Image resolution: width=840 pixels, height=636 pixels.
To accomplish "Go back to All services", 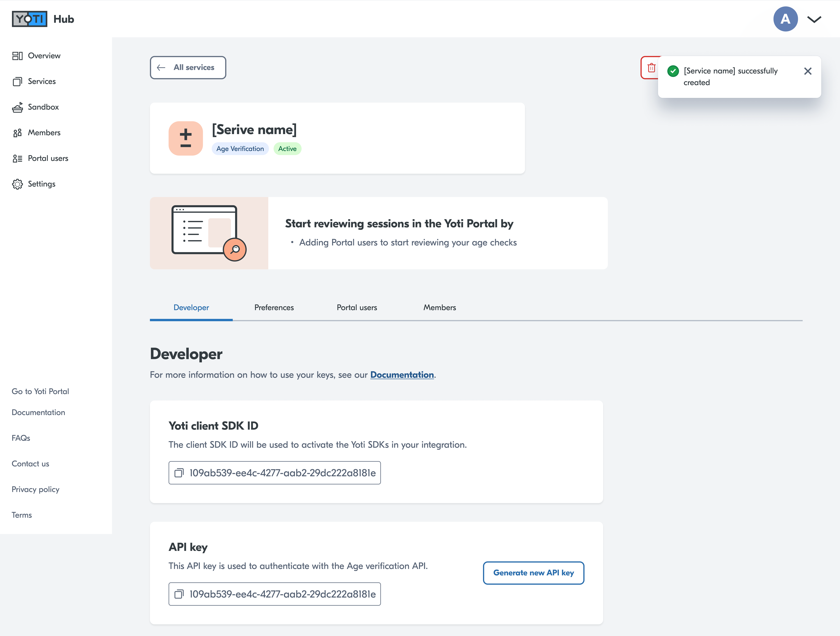I will [x=188, y=67].
